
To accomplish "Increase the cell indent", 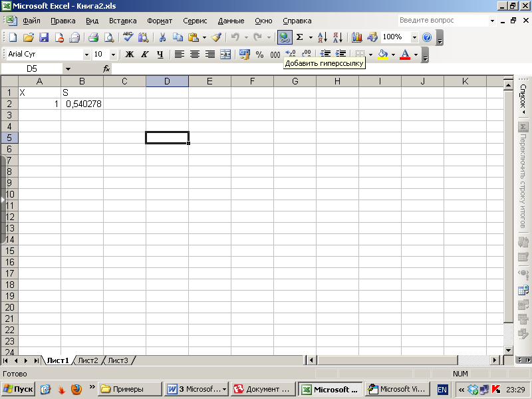I will tap(340, 53).
